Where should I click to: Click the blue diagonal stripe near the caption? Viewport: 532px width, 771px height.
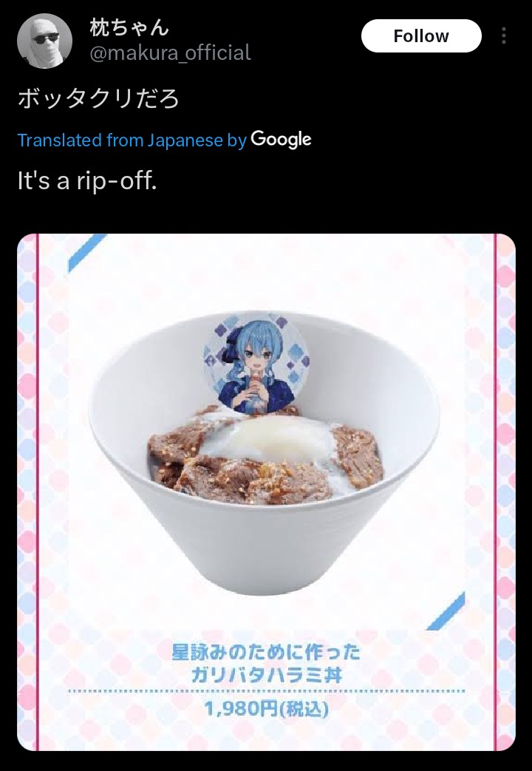coord(446,611)
